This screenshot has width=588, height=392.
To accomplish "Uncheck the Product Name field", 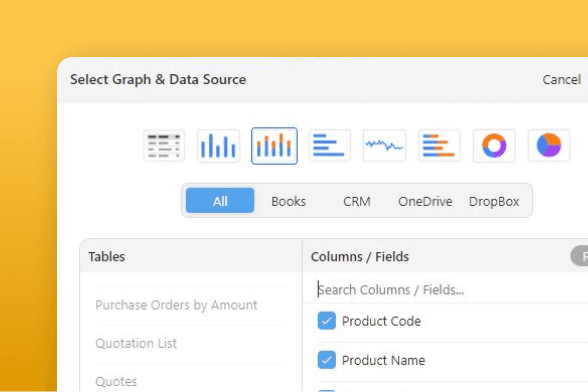I will [x=327, y=360].
